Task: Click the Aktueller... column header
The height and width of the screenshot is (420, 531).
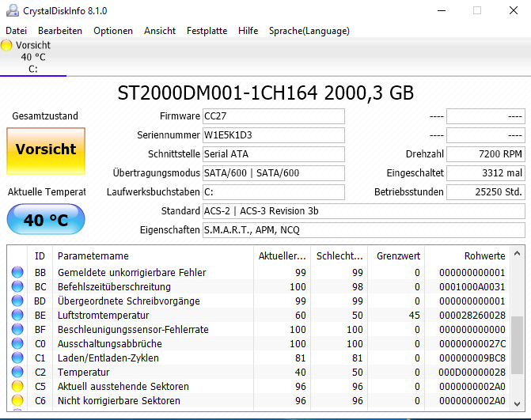Action: (x=282, y=255)
